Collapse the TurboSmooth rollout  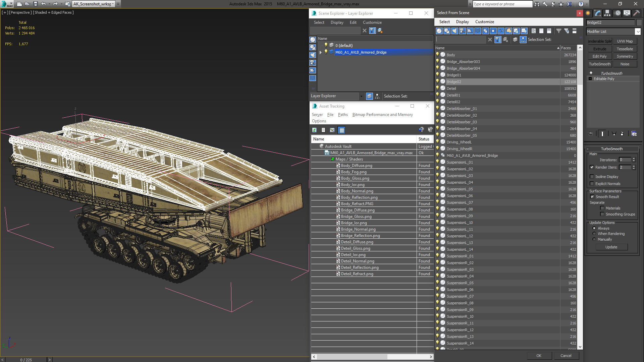point(588,149)
